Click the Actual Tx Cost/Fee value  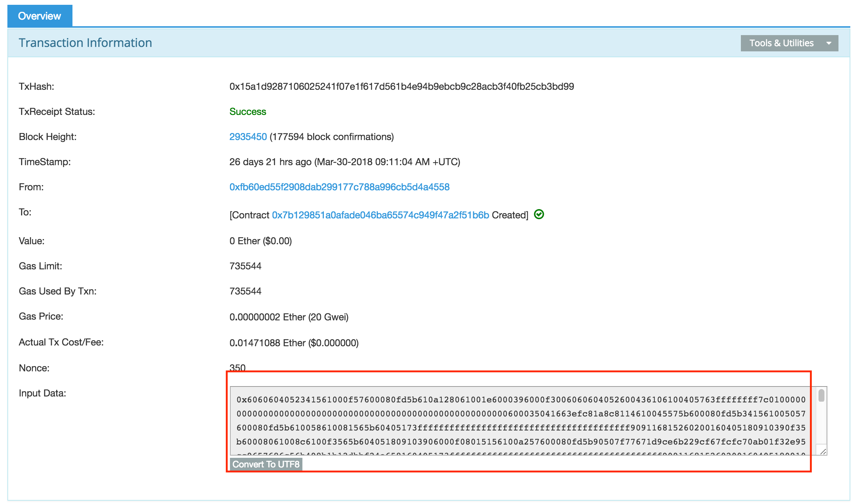[x=294, y=343]
